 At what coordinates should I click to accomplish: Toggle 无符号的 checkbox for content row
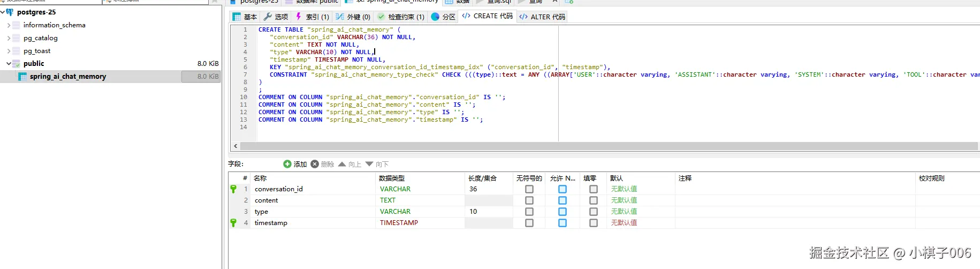point(529,200)
